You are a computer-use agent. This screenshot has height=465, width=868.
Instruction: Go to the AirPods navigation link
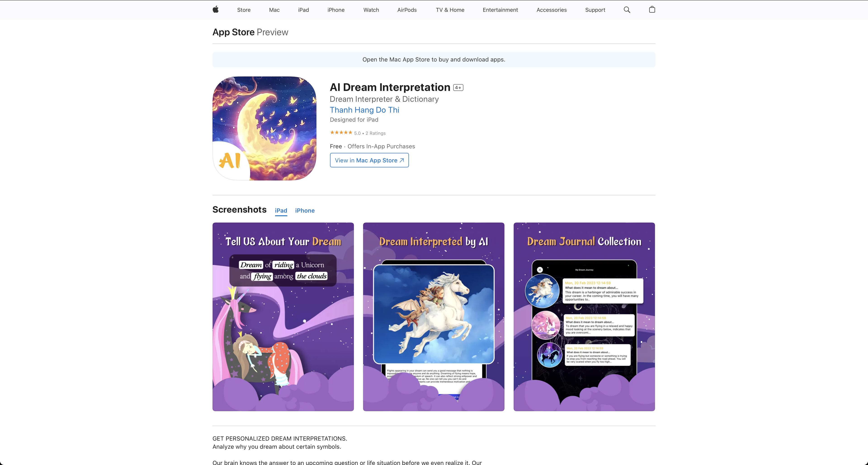(407, 10)
